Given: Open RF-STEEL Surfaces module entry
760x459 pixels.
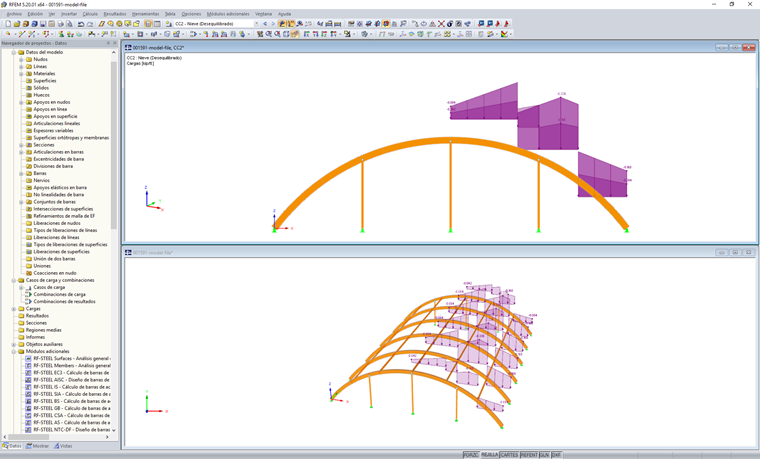Looking at the screenshot, I should click(x=72, y=358).
